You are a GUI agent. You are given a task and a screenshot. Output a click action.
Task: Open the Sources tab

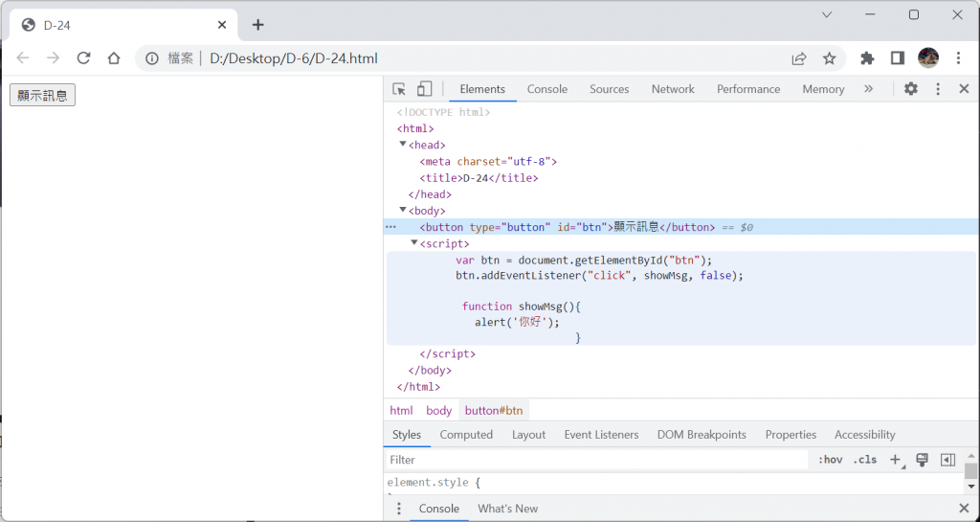click(610, 89)
